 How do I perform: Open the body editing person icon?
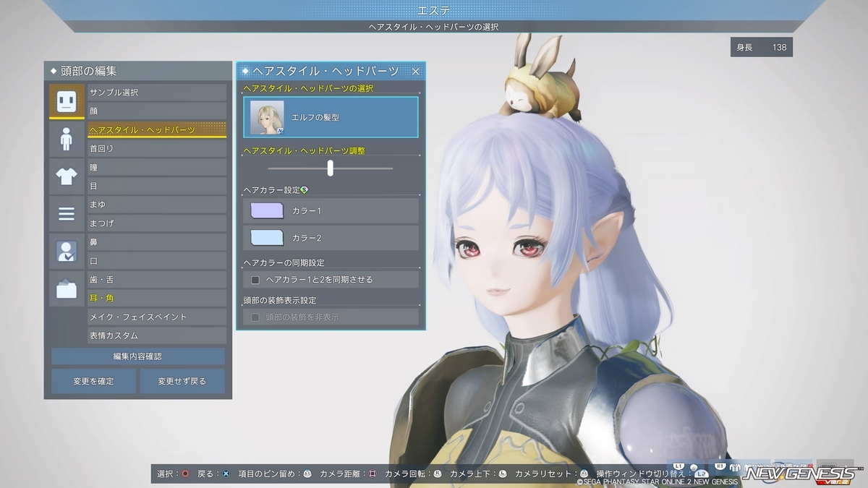[67, 139]
